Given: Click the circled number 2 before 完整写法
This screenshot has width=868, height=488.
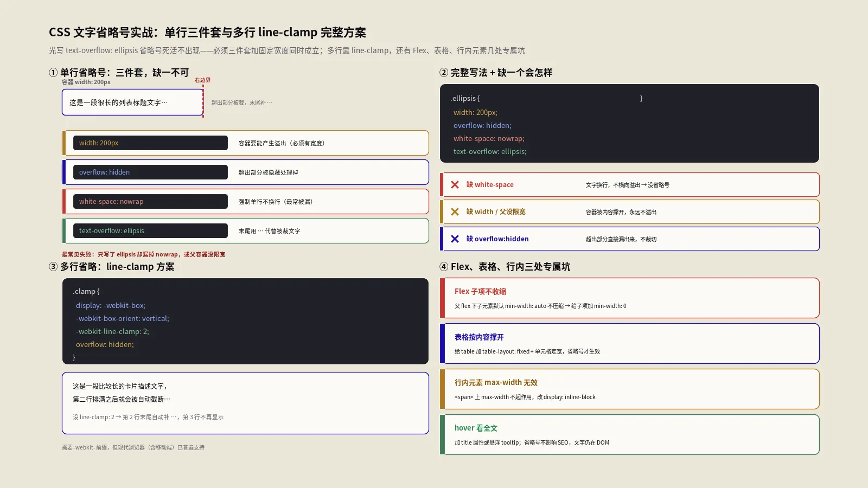Looking at the screenshot, I should tap(444, 73).
